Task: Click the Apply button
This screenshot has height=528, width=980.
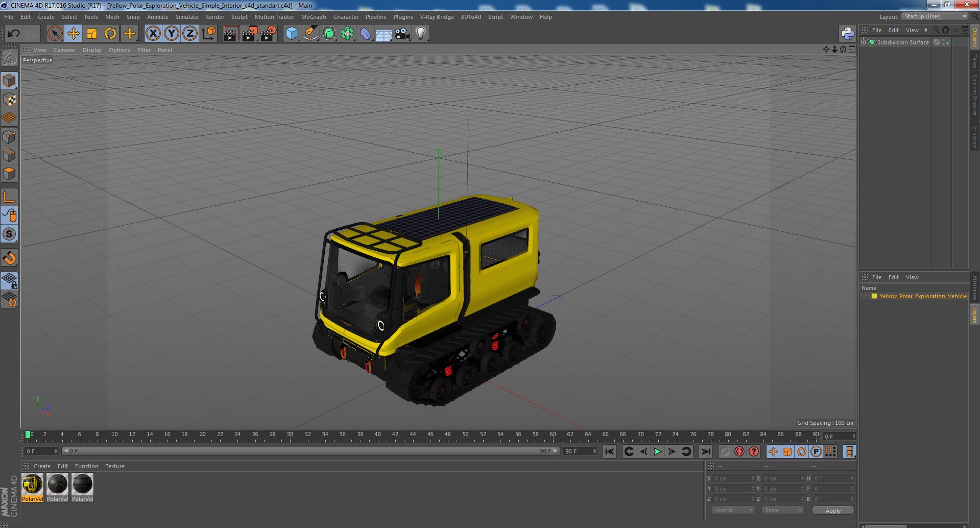Action: tap(833, 510)
